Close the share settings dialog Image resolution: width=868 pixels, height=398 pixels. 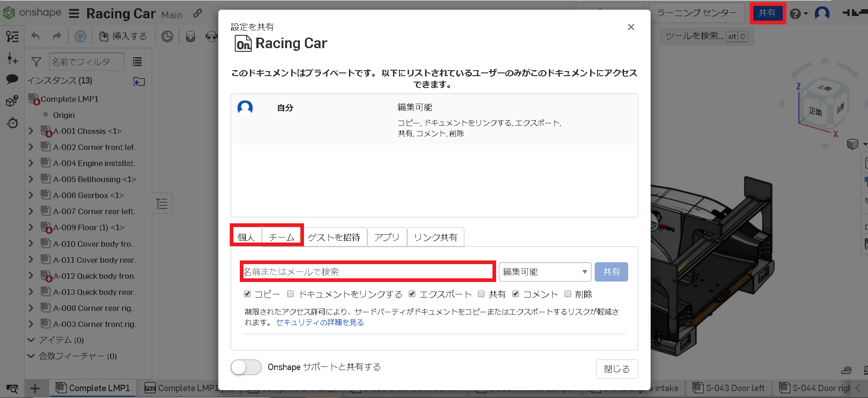tap(631, 27)
